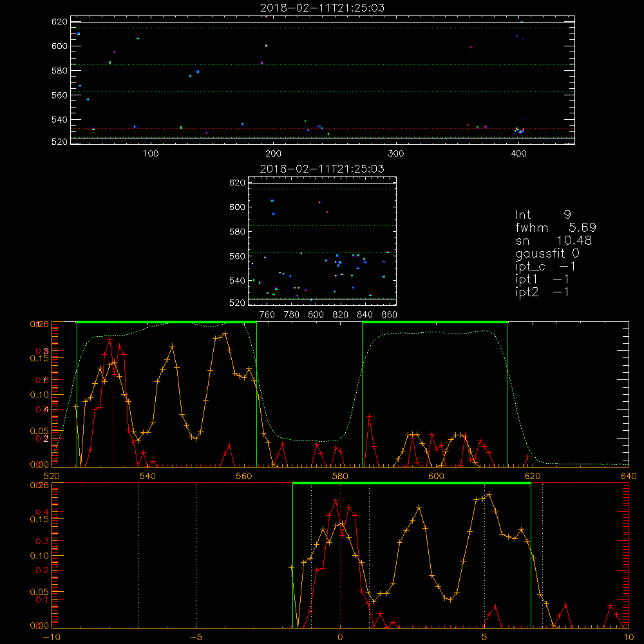
Task: Click the x-axis label '760' on the middle plot
Action: pos(267,315)
